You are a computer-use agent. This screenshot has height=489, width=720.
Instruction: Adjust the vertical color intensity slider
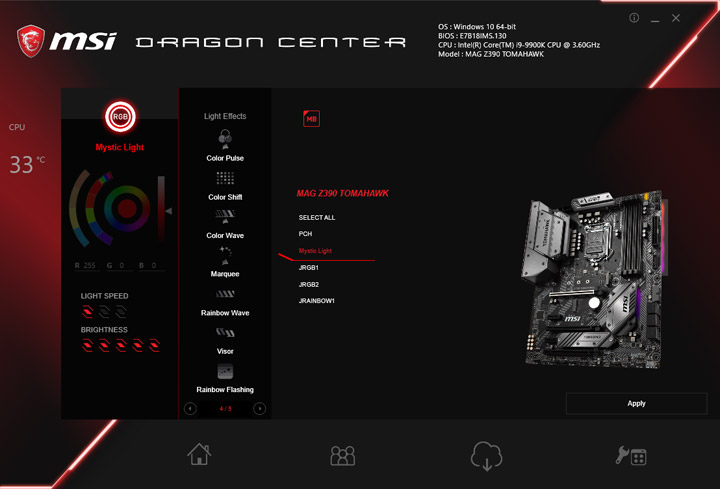click(x=162, y=208)
